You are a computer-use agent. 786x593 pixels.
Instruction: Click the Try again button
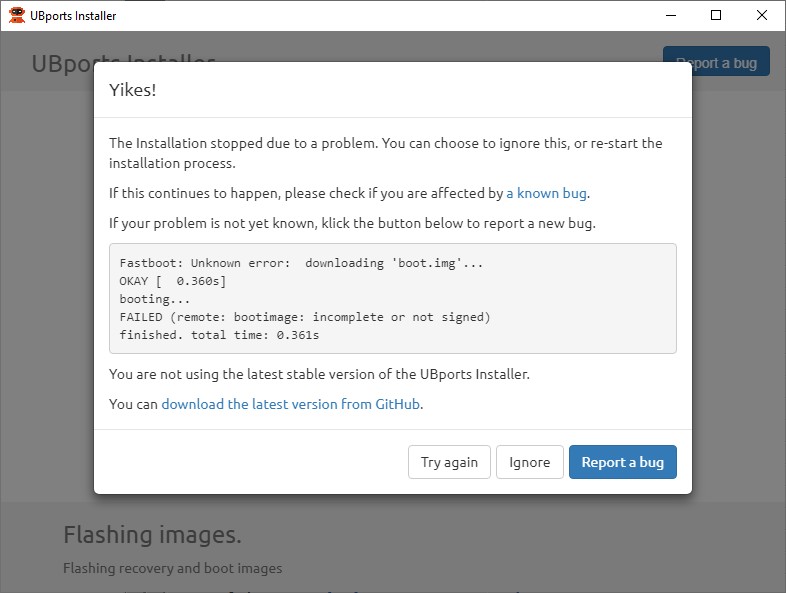pos(449,462)
